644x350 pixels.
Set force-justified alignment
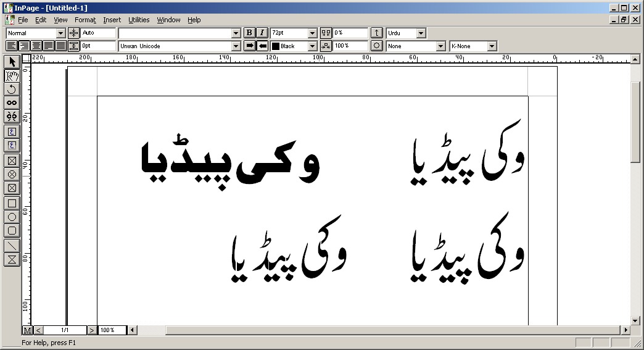(61, 46)
